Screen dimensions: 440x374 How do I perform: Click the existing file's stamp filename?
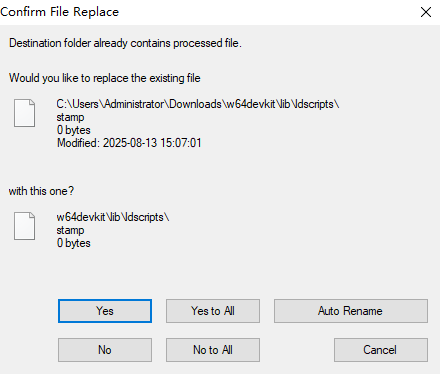[70, 117]
